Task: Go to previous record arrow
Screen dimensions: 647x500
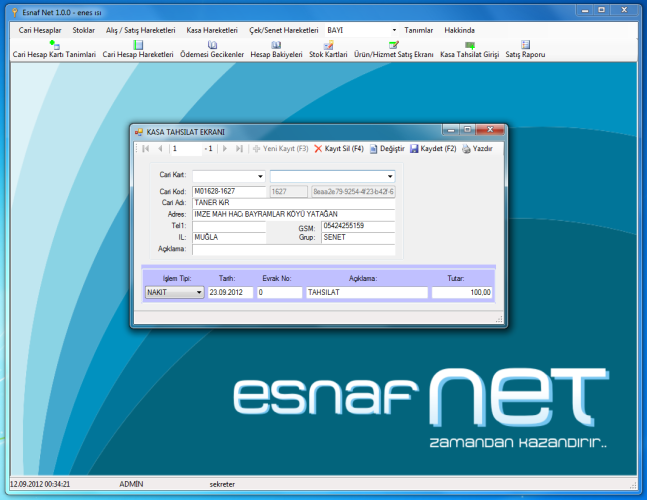Action: point(160,149)
